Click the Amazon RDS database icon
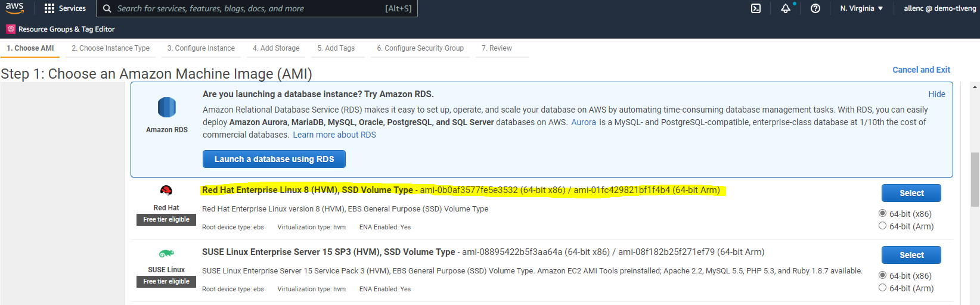The width and height of the screenshot is (980, 305). (x=167, y=107)
